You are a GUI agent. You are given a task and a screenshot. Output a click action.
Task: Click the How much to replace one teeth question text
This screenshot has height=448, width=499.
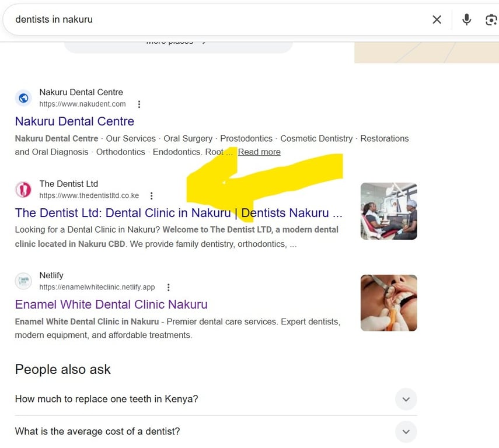[106, 399]
